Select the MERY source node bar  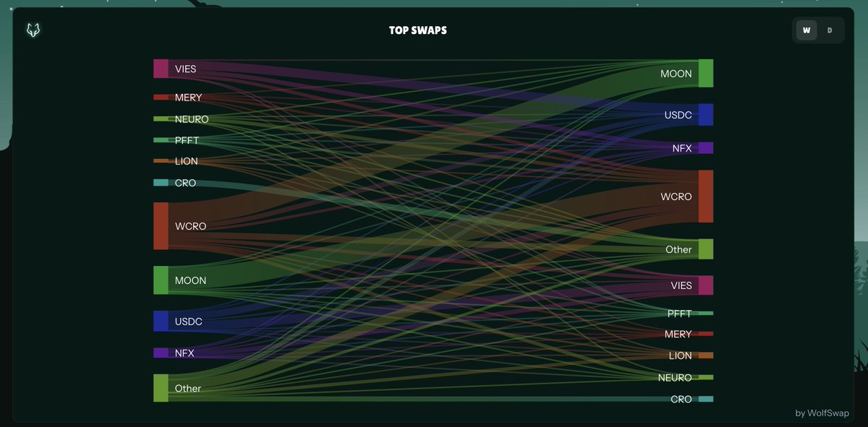(x=161, y=97)
